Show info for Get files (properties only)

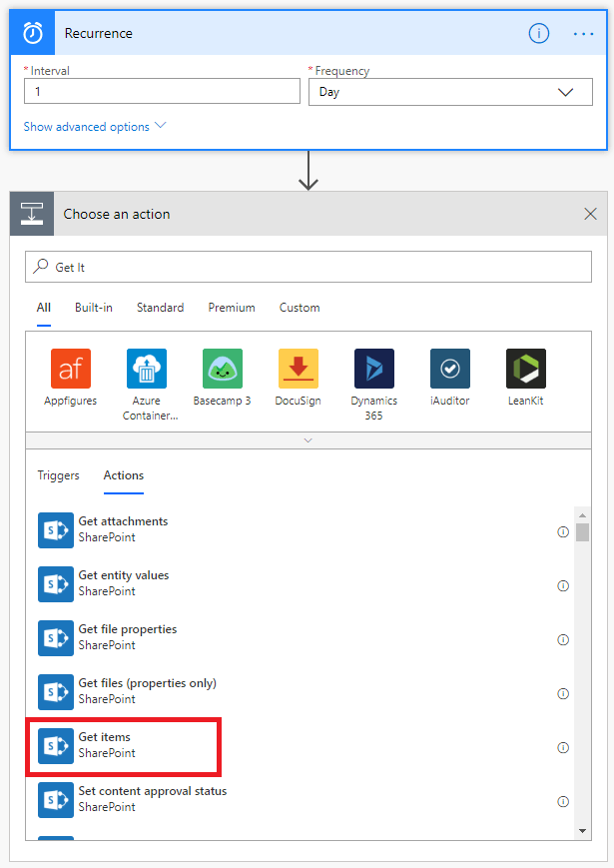point(563,693)
